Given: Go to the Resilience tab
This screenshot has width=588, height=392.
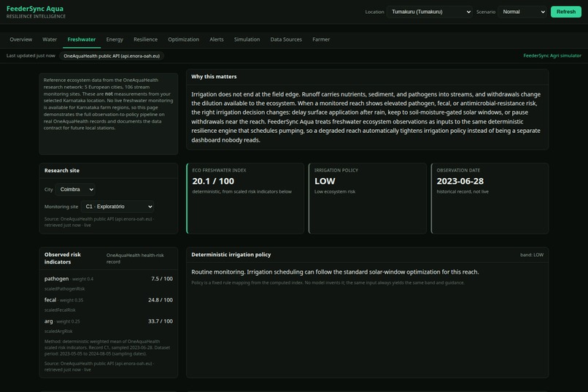Looking at the screenshot, I should [x=145, y=39].
